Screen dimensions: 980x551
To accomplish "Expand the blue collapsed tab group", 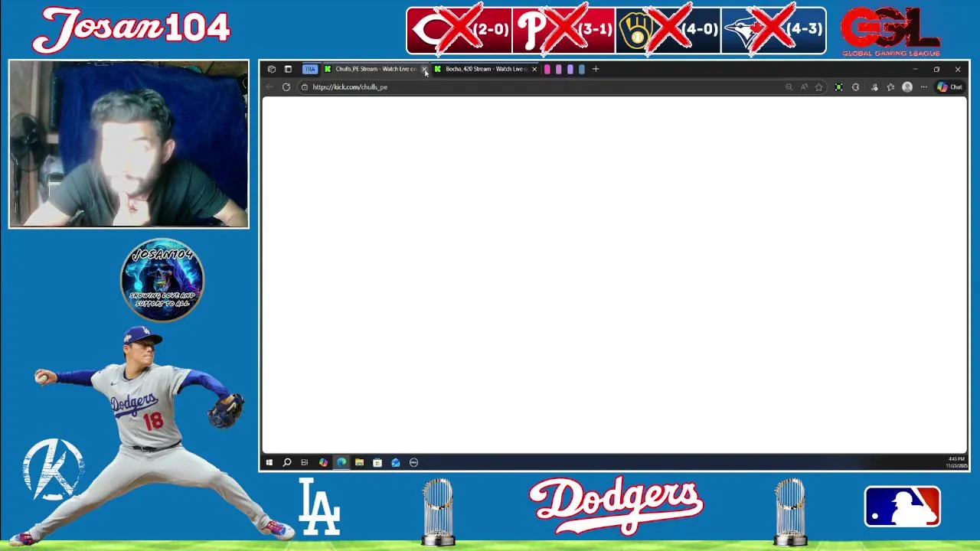I will (582, 69).
